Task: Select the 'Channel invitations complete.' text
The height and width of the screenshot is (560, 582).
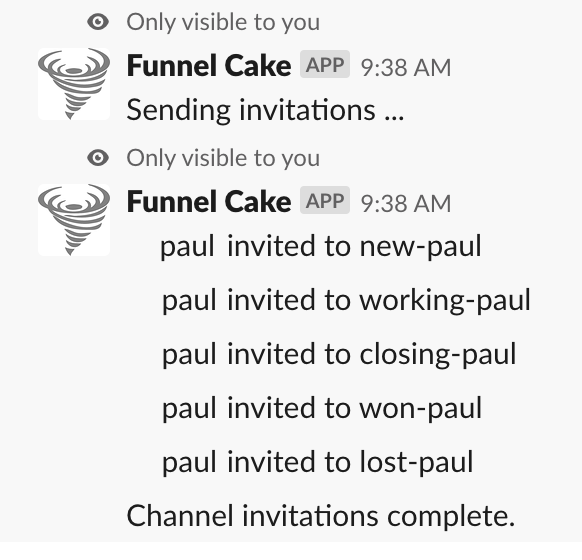Action: [321, 516]
